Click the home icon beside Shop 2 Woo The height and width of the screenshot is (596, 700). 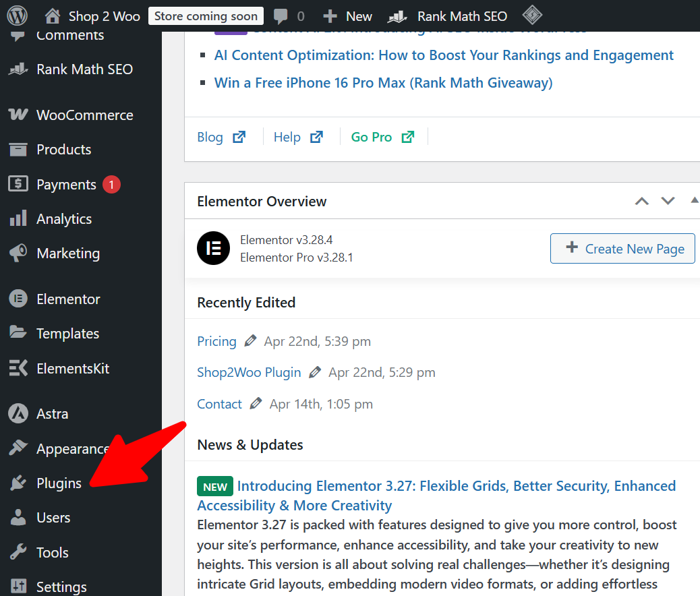52,16
